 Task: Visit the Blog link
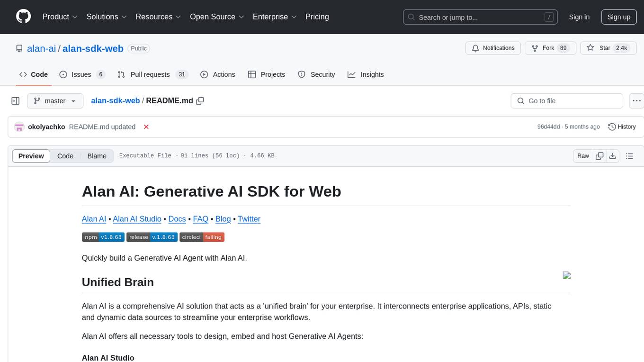[223, 219]
